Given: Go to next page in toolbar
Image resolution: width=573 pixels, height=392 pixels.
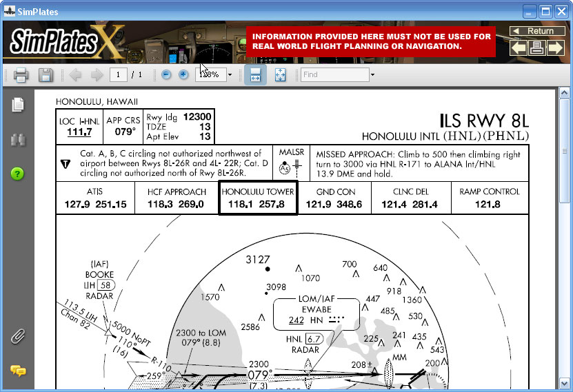Looking at the screenshot, I should click(97, 75).
